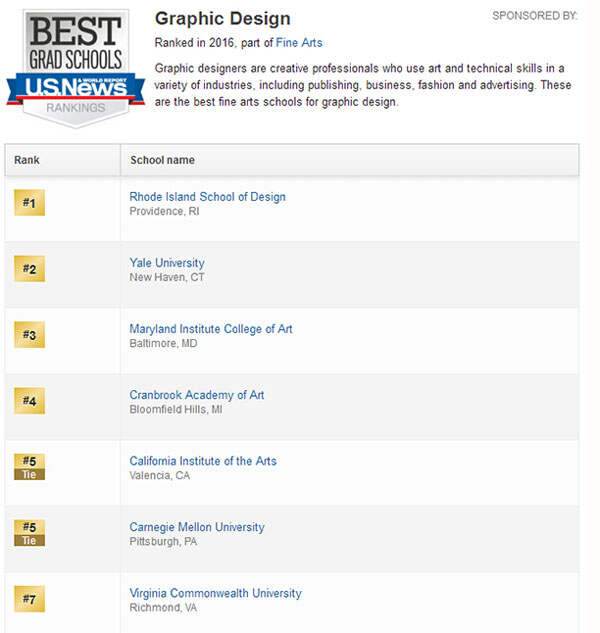600x633 pixels.
Task: Click the #5 Tie badge for California Institute
Action: 29,467
